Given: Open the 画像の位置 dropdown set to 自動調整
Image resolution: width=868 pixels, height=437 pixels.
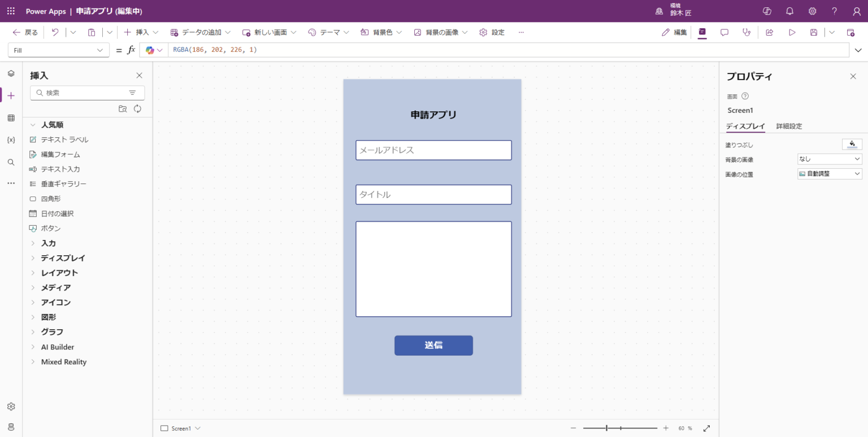Looking at the screenshot, I should tap(829, 173).
